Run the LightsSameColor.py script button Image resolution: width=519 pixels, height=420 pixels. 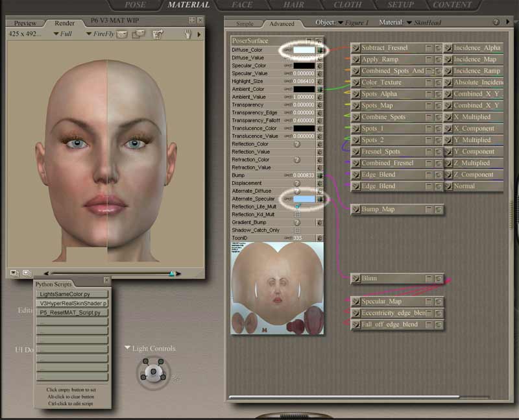pos(71,294)
